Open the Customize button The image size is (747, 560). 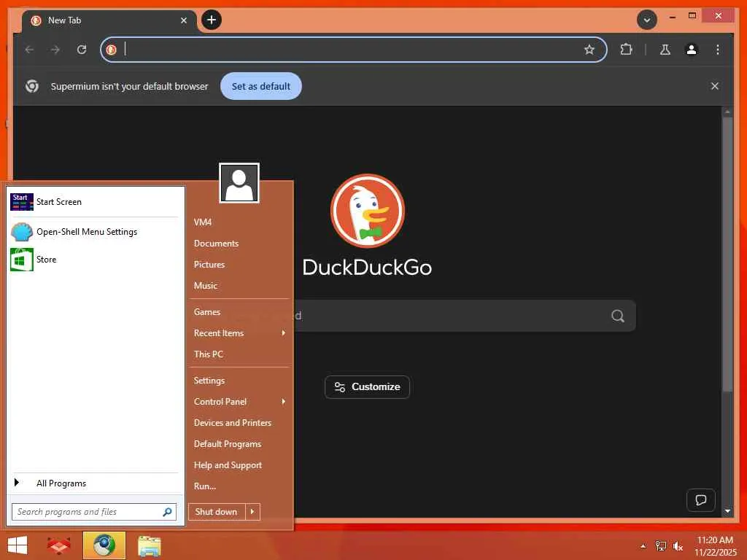click(x=368, y=387)
